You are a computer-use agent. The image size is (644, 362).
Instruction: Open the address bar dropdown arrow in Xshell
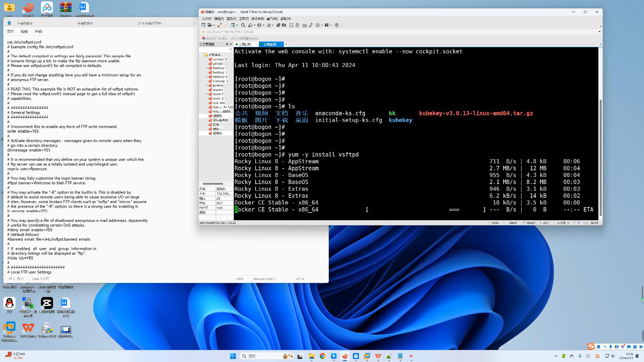pyautogui.click(x=599, y=32)
